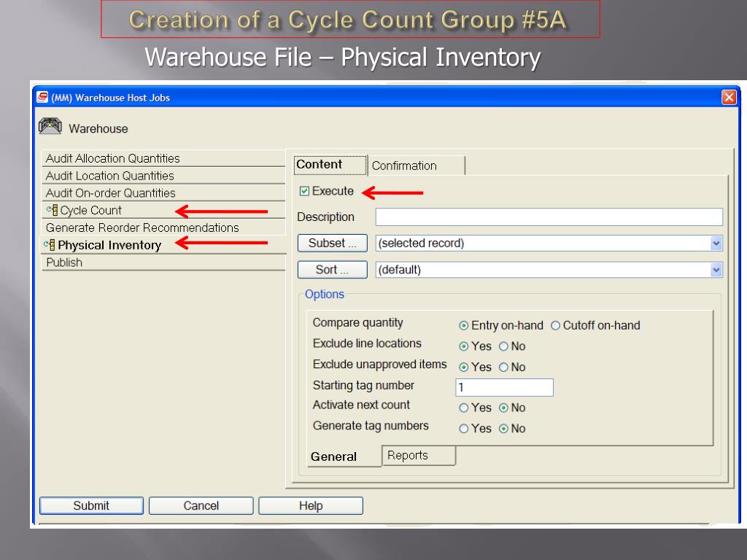
Task: Close the Warehouse Host Jobs window
Action: (729, 97)
